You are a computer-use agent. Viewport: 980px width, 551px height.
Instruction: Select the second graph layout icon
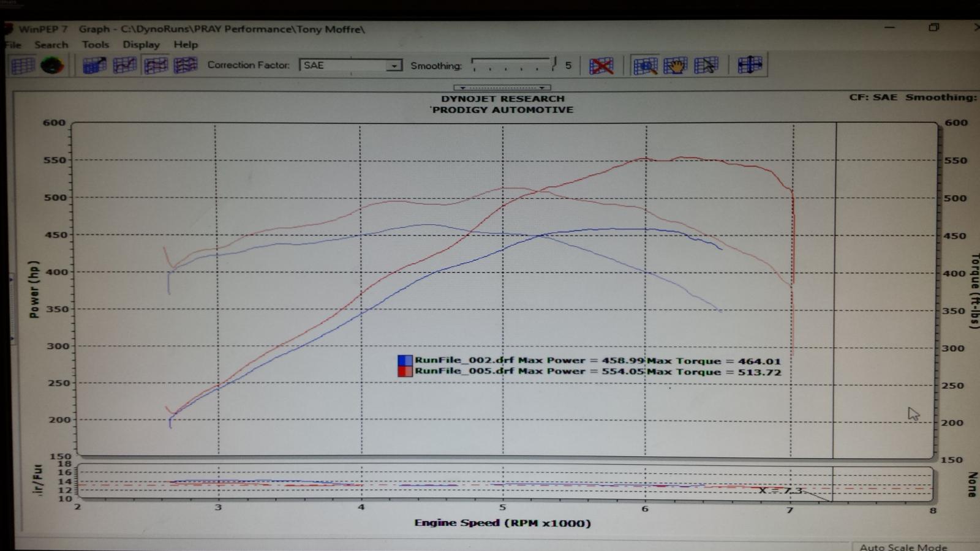click(124, 65)
